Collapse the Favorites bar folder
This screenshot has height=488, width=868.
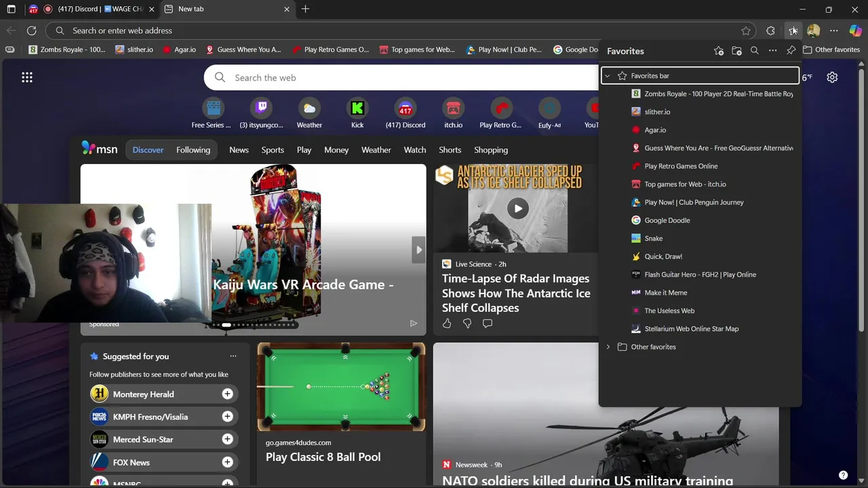point(608,76)
